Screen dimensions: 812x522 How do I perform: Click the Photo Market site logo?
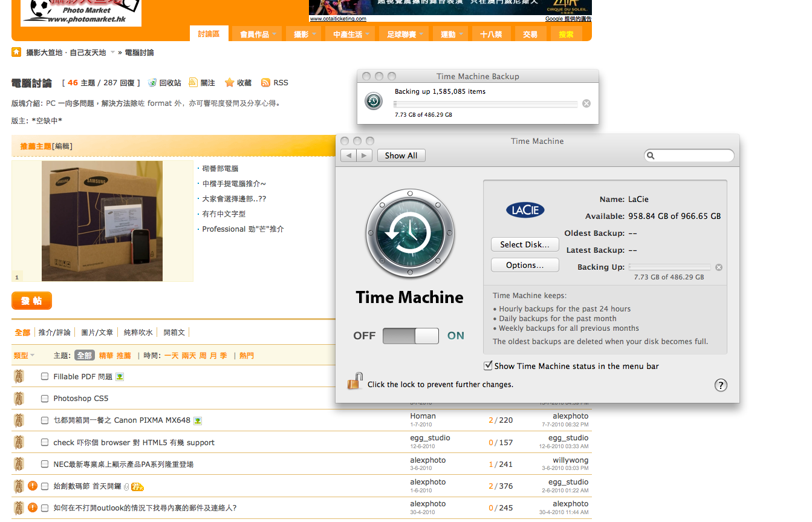(81, 12)
